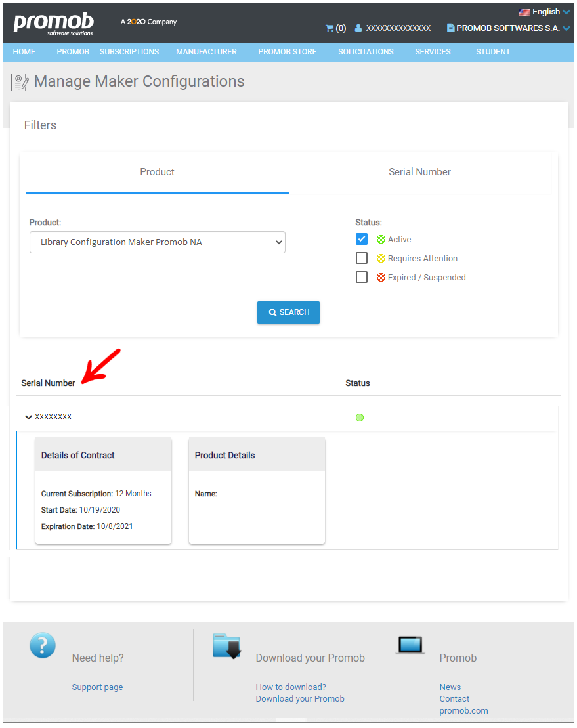Click the Filters heading
The image size is (577, 728).
point(41,125)
